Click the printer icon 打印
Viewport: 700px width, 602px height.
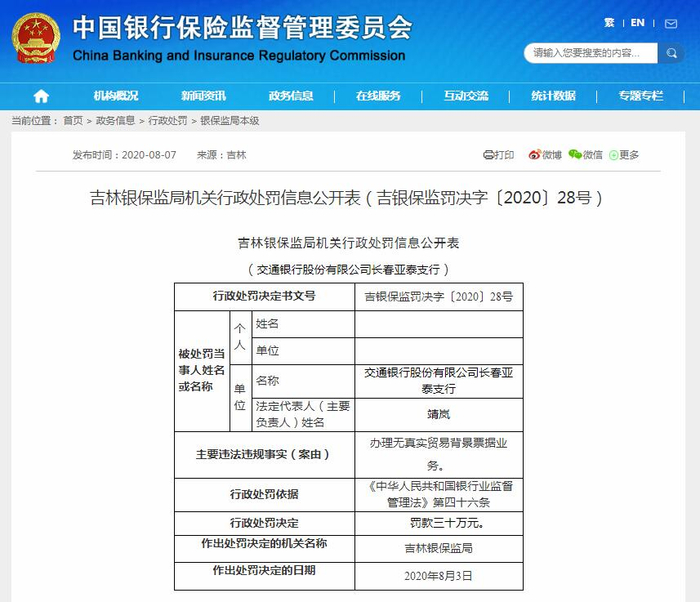tap(498, 155)
